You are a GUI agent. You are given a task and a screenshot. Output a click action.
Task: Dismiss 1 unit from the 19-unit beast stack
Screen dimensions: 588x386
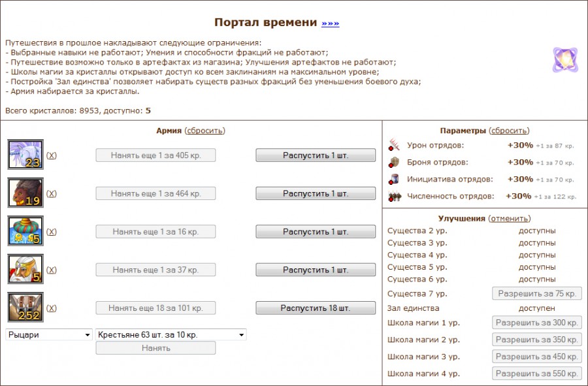pyautogui.click(x=316, y=193)
